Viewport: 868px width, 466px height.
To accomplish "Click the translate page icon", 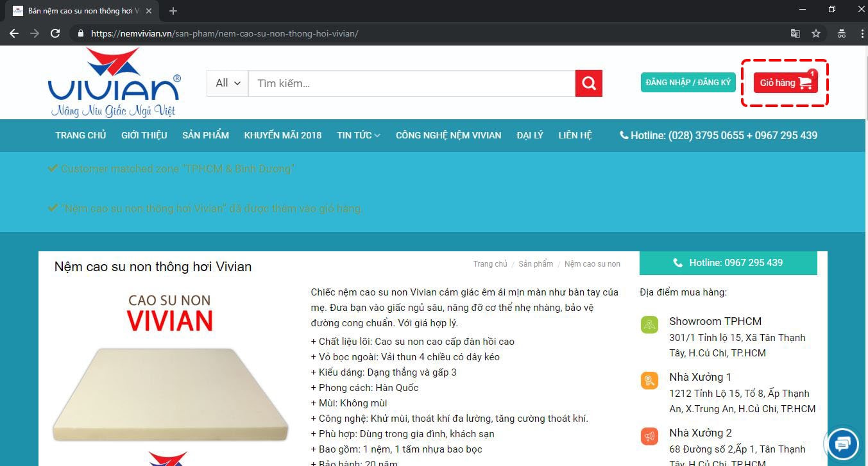I will click(x=796, y=33).
